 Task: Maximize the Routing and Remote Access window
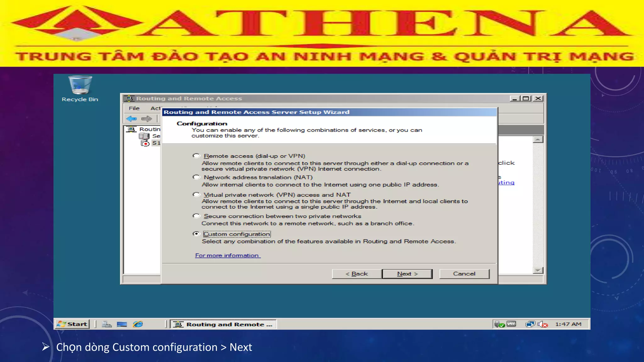pyautogui.click(x=525, y=98)
